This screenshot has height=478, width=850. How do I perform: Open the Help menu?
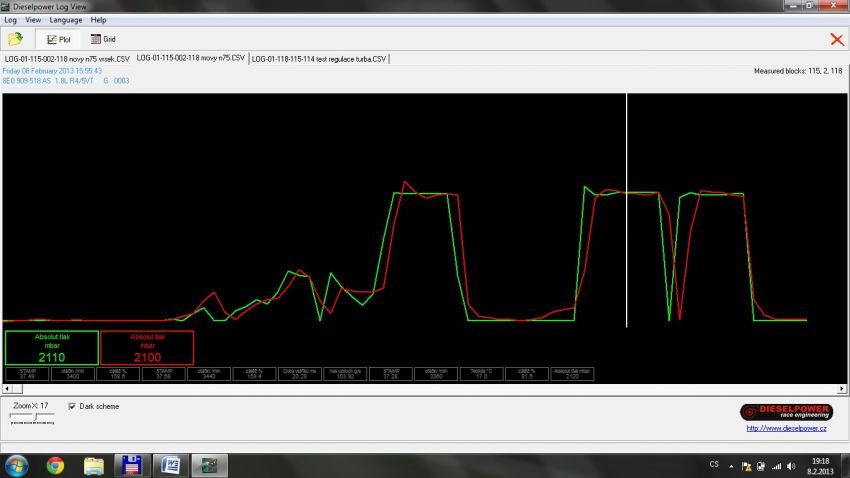click(98, 20)
